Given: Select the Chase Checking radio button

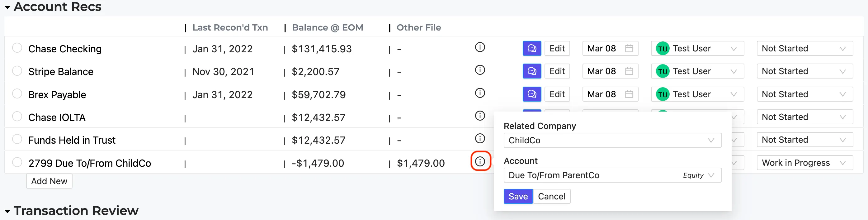Looking at the screenshot, I should tap(17, 48).
